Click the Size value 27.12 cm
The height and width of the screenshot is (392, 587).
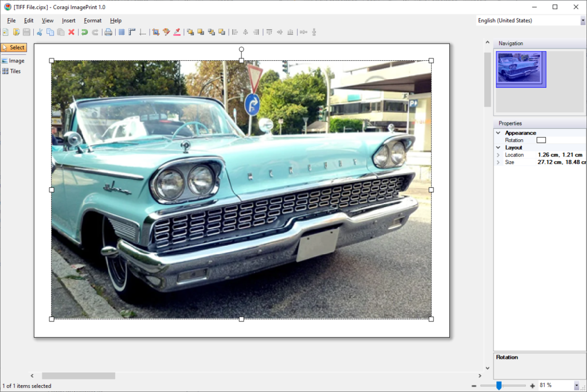pyautogui.click(x=562, y=163)
